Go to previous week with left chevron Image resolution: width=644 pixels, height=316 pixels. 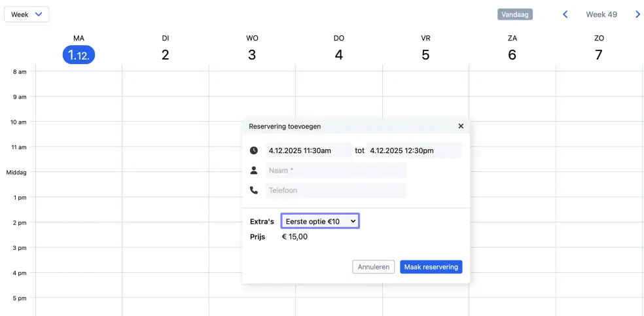pos(565,14)
